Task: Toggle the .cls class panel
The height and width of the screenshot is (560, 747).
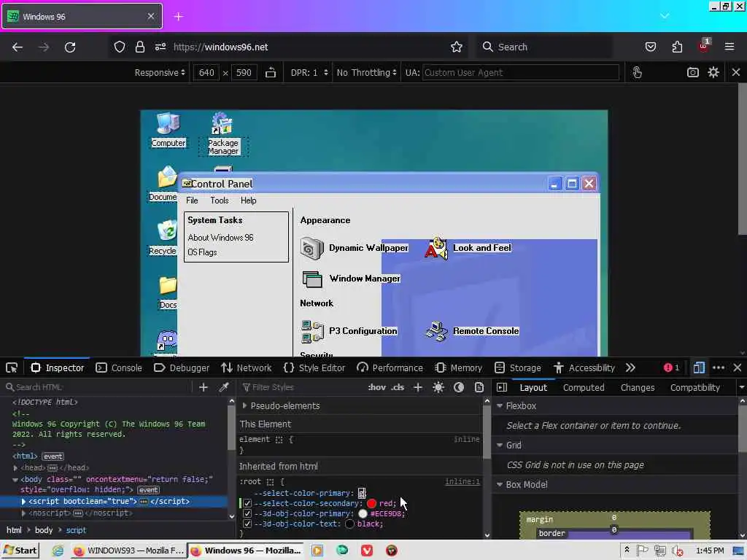Action: pos(398,387)
